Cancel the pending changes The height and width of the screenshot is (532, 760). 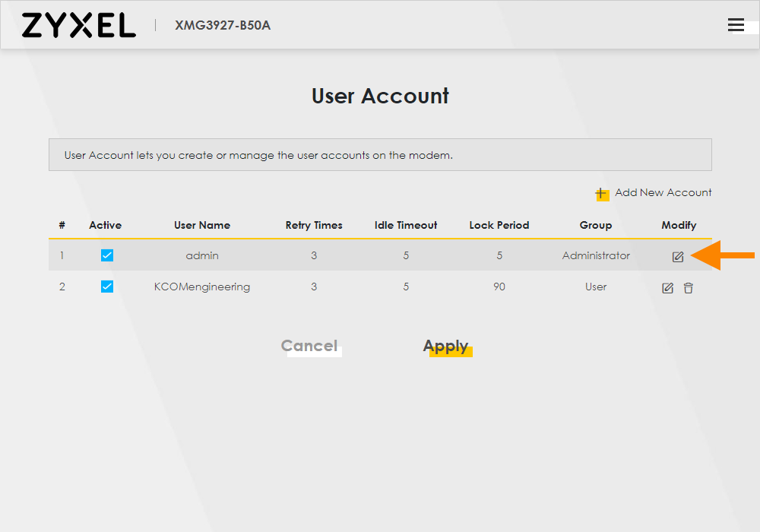pyautogui.click(x=310, y=346)
